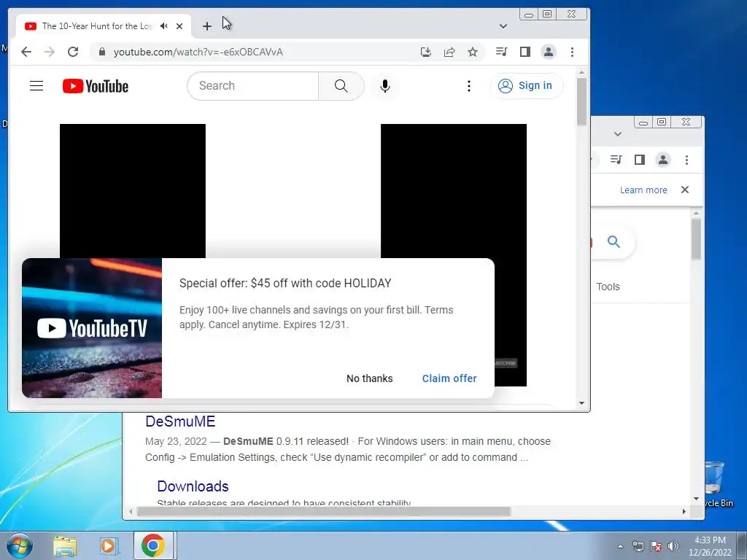Click the media controls icon in the background Chrome window
The width and height of the screenshot is (747, 560).
(x=616, y=160)
